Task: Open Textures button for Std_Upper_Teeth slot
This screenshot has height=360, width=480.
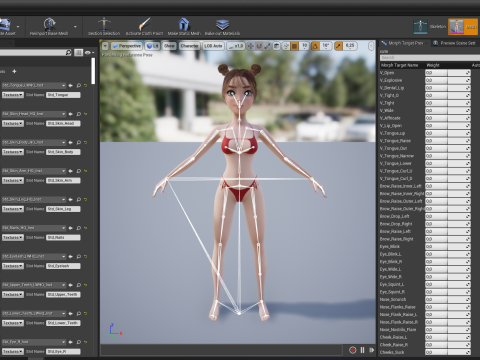Action: pyautogui.click(x=13, y=295)
